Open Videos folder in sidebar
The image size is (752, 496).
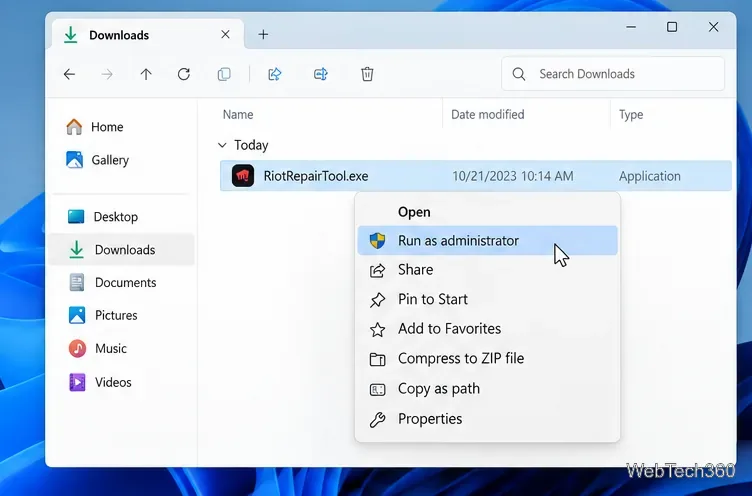[x=113, y=382]
